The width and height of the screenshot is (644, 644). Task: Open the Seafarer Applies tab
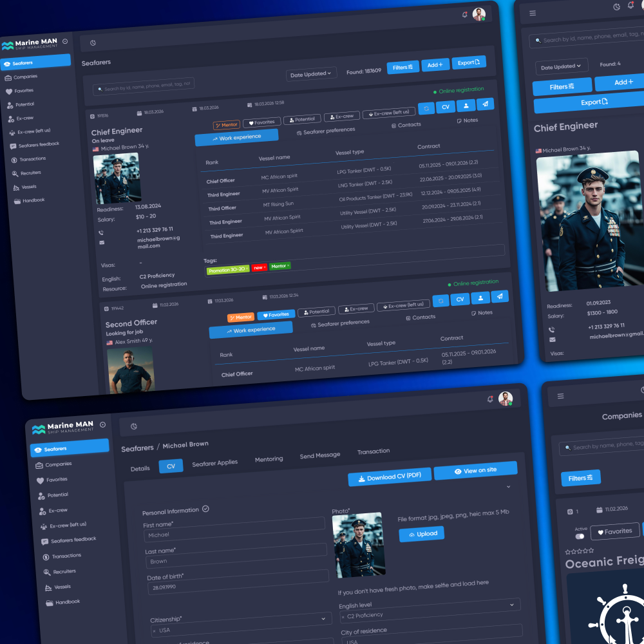[x=215, y=463]
